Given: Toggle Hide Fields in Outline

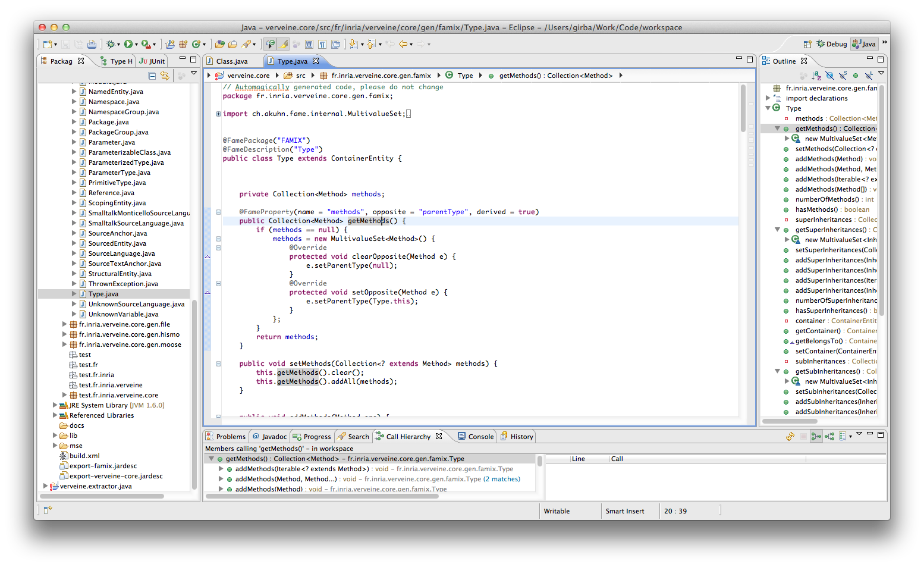Looking at the screenshot, I should point(829,76).
